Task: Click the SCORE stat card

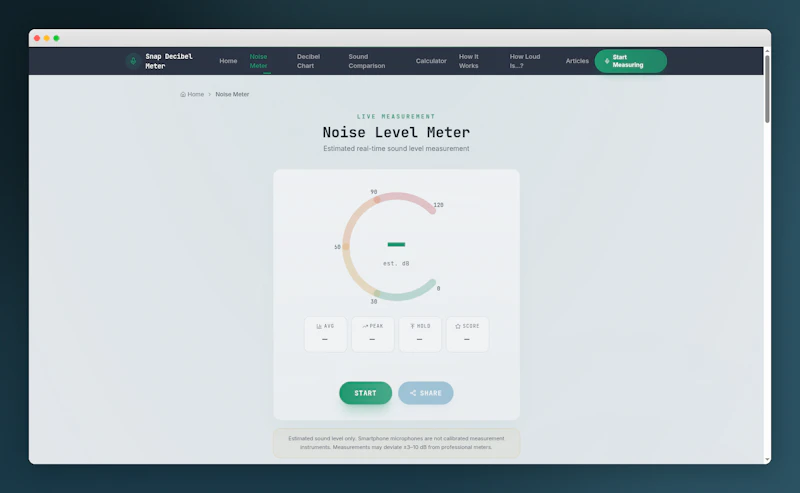Action: (467, 334)
